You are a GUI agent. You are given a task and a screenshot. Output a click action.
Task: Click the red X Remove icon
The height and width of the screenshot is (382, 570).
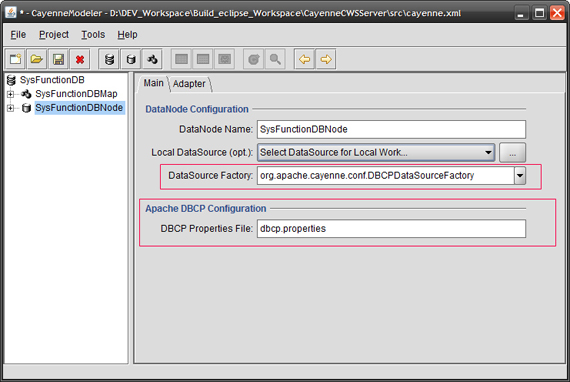[80, 59]
